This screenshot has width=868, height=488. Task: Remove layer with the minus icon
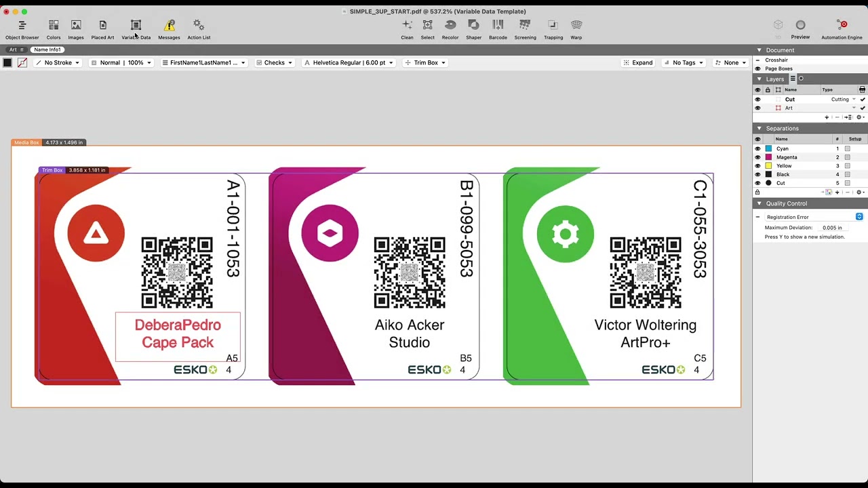[x=837, y=117]
